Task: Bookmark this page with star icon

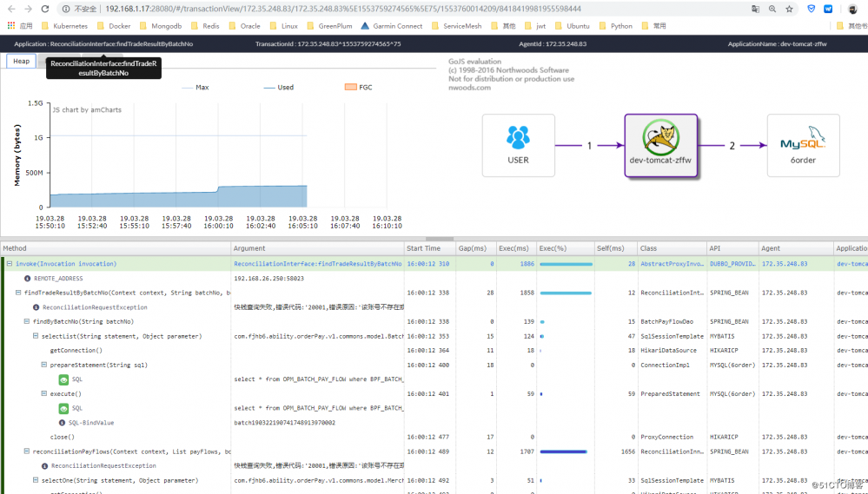Action: [789, 9]
